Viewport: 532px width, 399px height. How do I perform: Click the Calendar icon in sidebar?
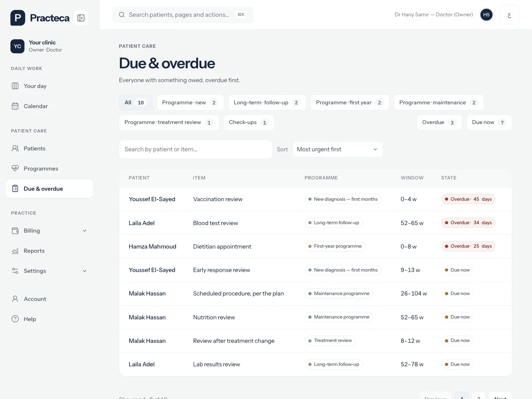pos(15,106)
